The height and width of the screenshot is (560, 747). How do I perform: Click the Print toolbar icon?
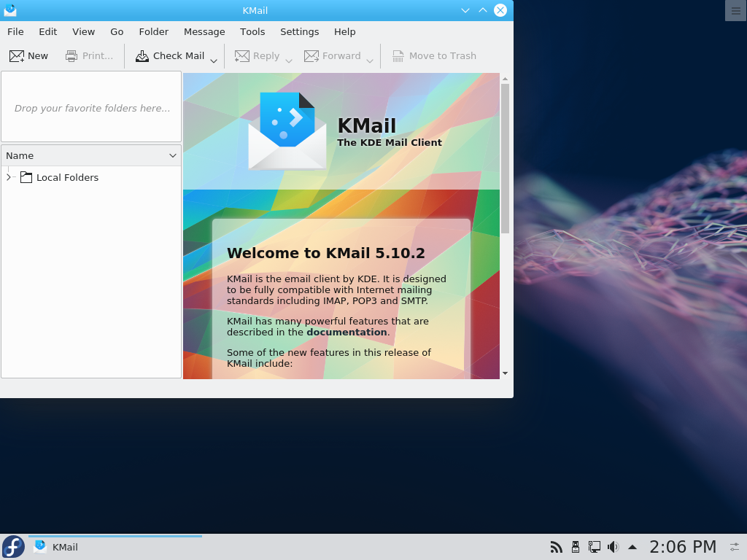pos(71,56)
